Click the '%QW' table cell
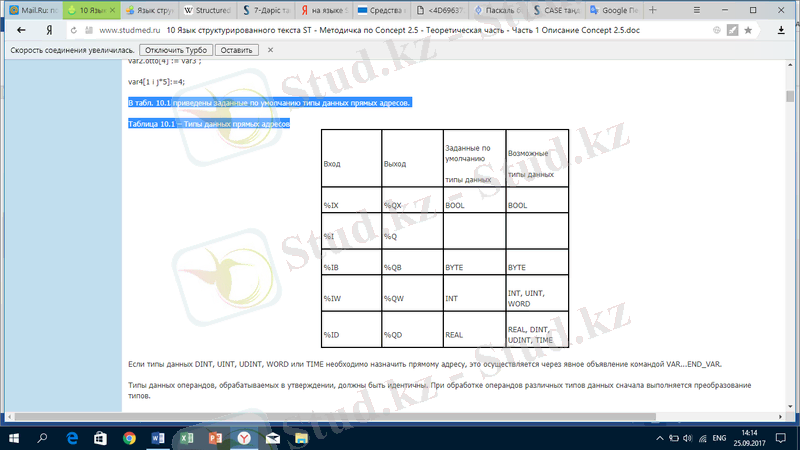 pos(412,293)
